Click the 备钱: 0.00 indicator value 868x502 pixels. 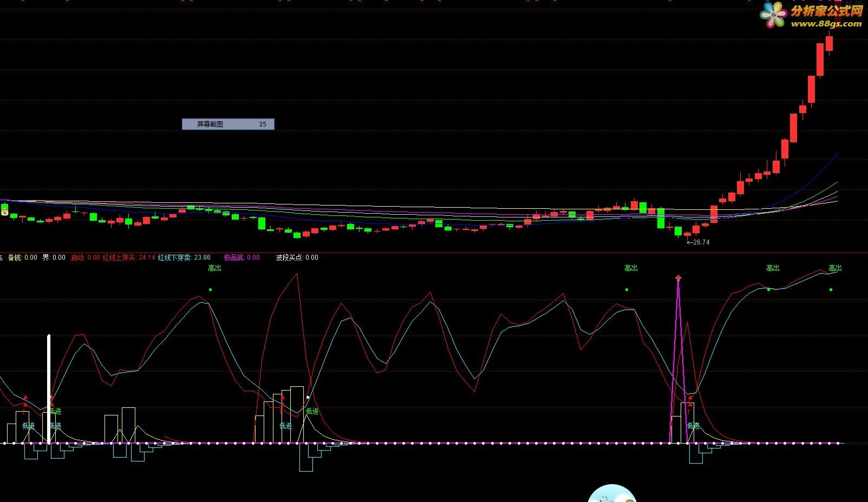[23, 257]
